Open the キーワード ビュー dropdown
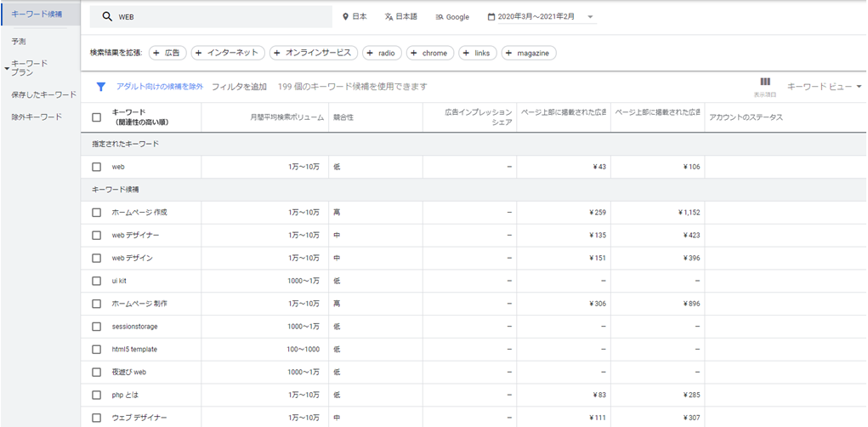Image resolution: width=868 pixels, height=427 pixels. tap(825, 87)
